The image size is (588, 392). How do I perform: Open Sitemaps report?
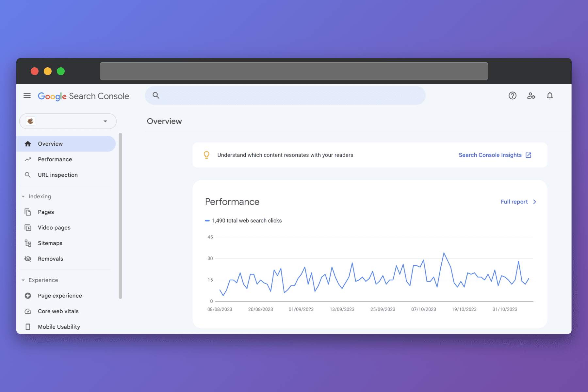pos(66,243)
